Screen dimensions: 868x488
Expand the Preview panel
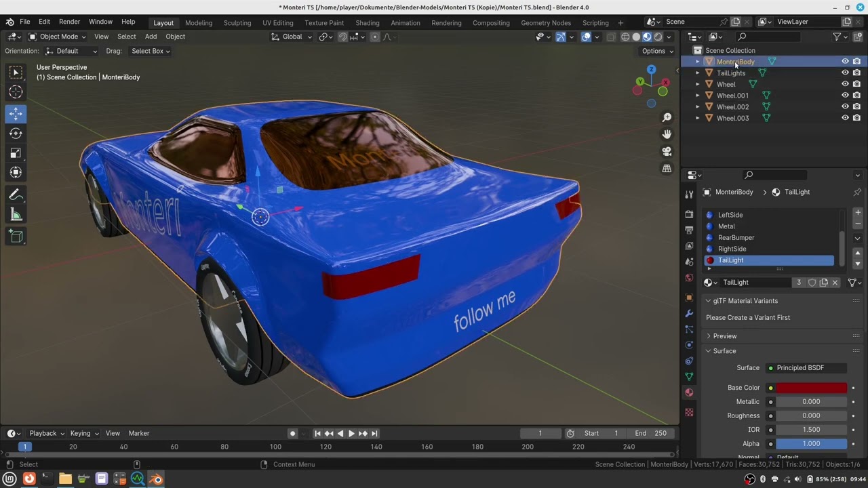coord(724,336)
